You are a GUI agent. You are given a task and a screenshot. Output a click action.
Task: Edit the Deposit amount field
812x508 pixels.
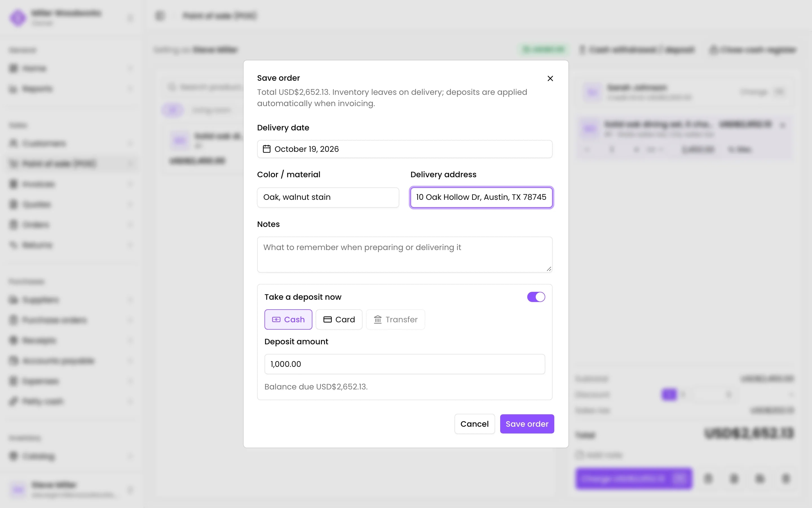(405, 364)
